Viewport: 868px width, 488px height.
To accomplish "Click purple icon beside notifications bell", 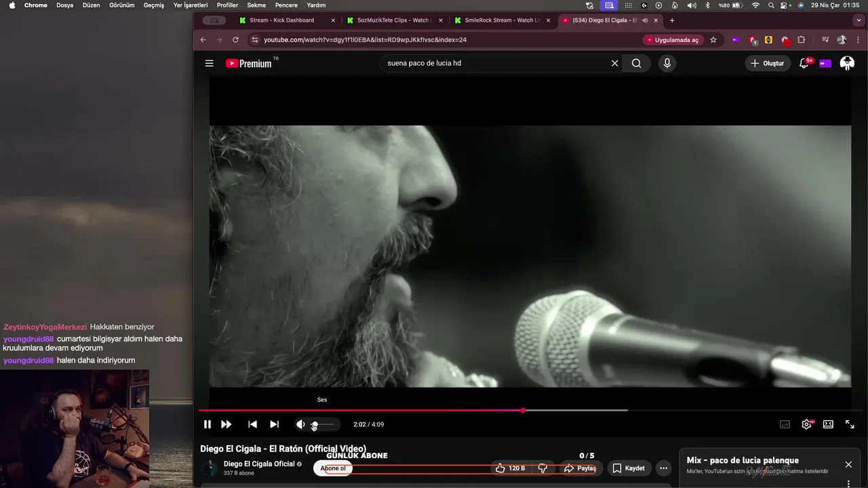I will (825, 63).
